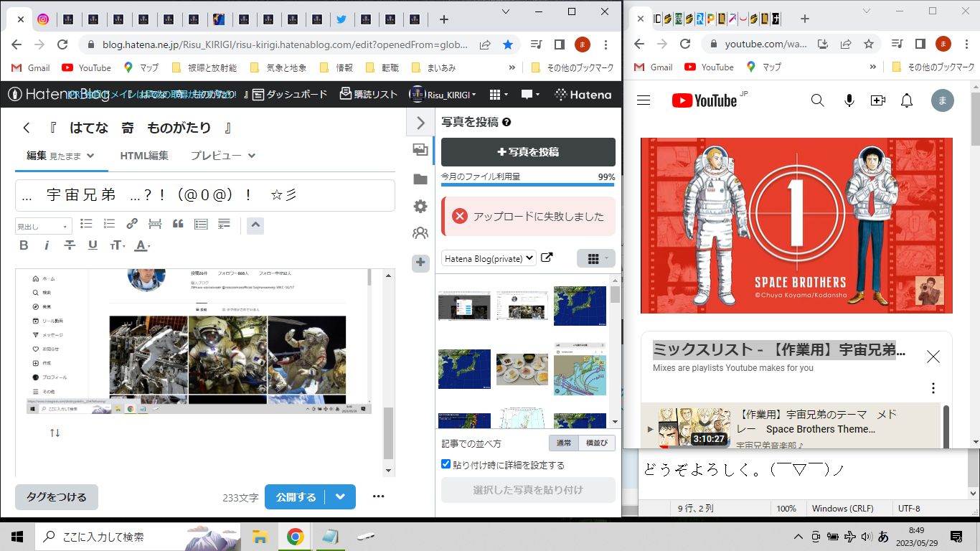Collapse the editor toolbar with caret button

click(255, 225)
